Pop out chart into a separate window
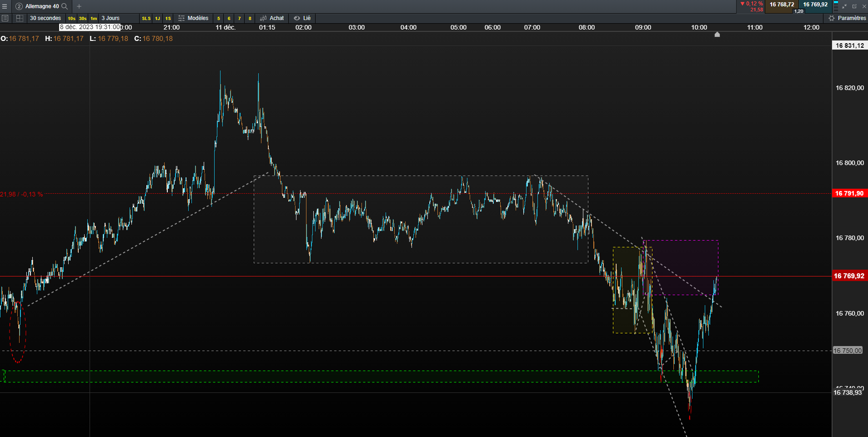This screenshot has height=437, width=868. pyautogui.click(x=854, y=6)
